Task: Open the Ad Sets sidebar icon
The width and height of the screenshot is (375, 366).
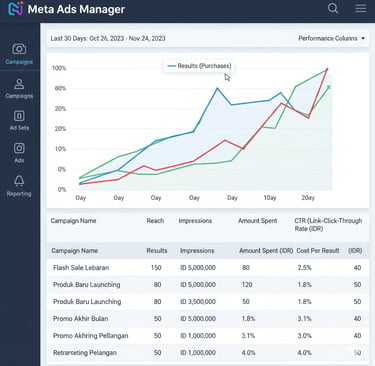Action: [19, 116]
